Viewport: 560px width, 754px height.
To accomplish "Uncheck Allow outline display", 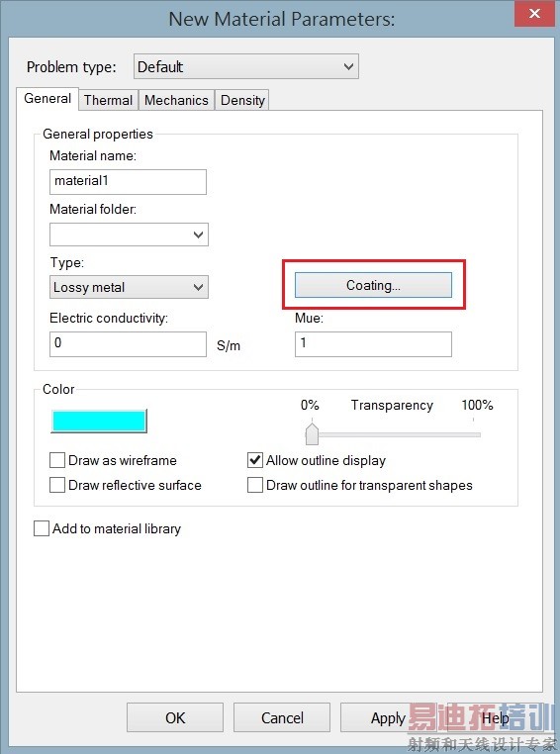I will point(254,460).
